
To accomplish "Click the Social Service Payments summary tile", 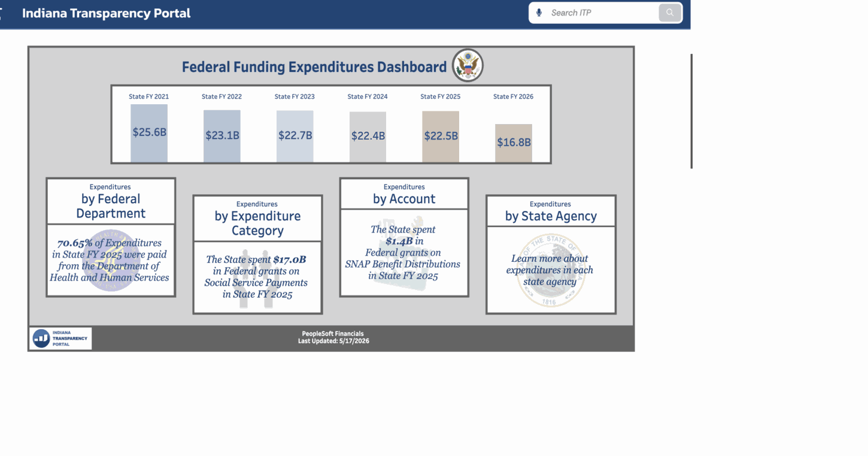I will (257, 277).
